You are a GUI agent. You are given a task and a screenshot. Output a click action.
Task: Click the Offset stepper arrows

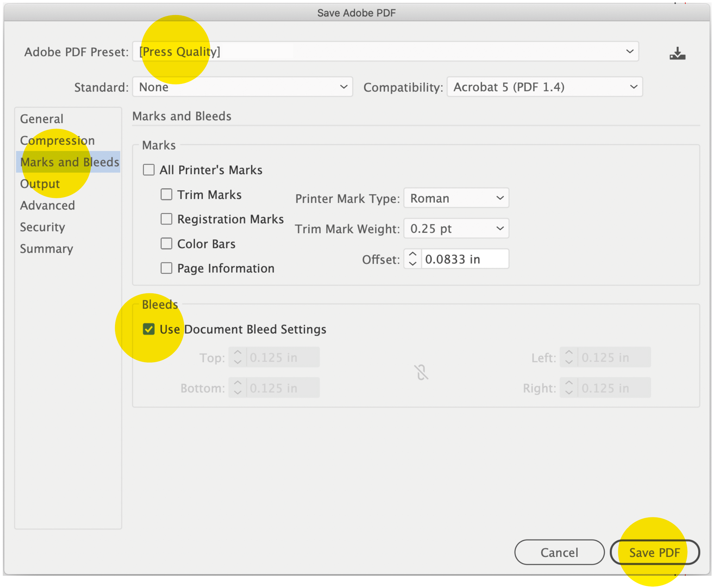coord(412,259)
